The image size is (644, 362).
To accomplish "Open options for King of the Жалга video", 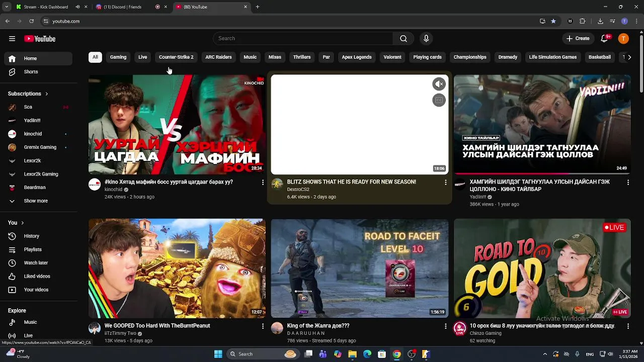I will point(445,326).
